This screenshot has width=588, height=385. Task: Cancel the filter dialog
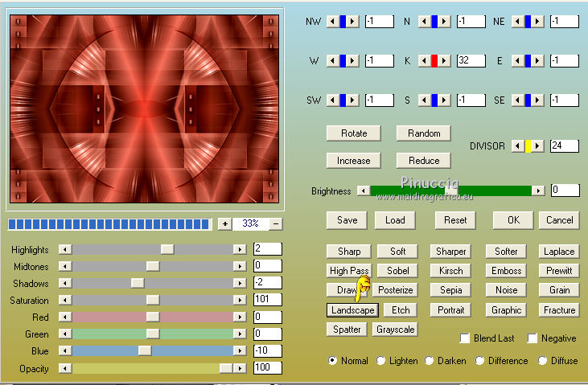click(560, 220)
